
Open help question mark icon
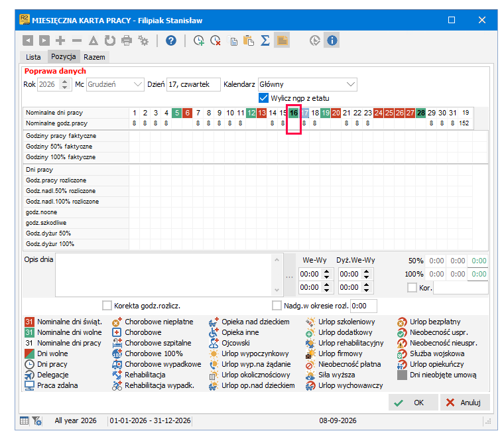tap(171, 40)
